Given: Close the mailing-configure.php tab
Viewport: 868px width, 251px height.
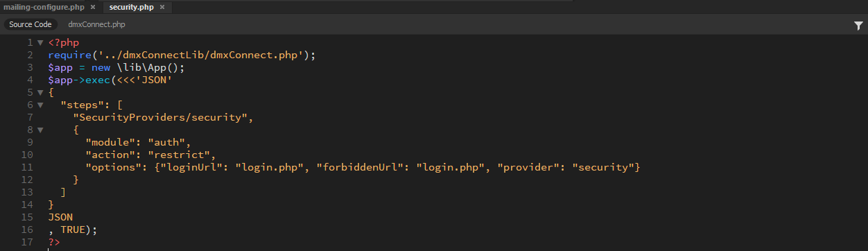Looking at the screenshot, I should [93, 7].
